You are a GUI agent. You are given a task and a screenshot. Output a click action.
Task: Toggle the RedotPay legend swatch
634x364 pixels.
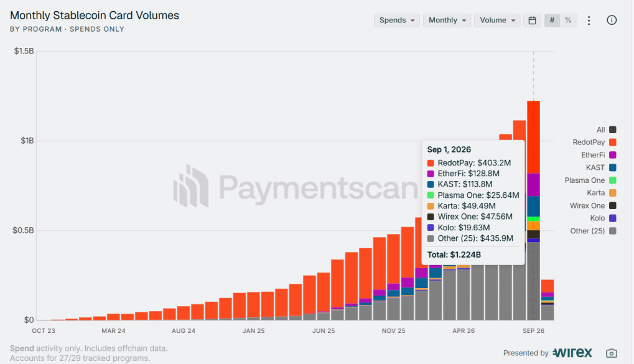click(613, 142)
